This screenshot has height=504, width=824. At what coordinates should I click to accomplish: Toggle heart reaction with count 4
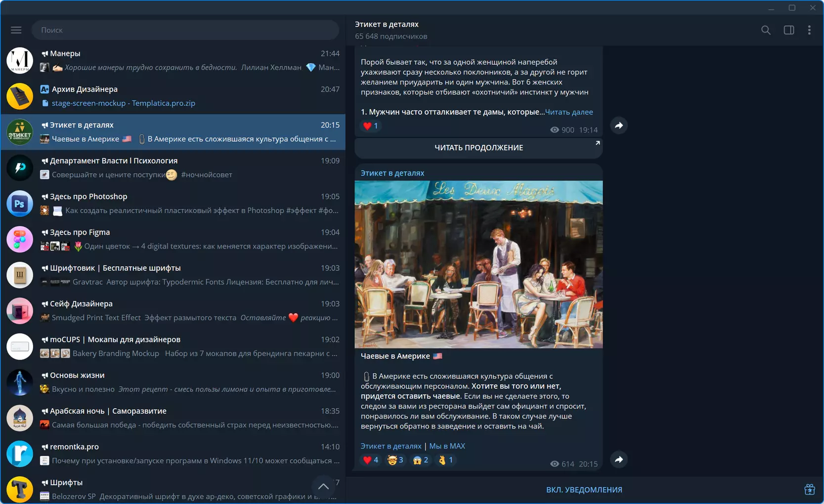371,460
